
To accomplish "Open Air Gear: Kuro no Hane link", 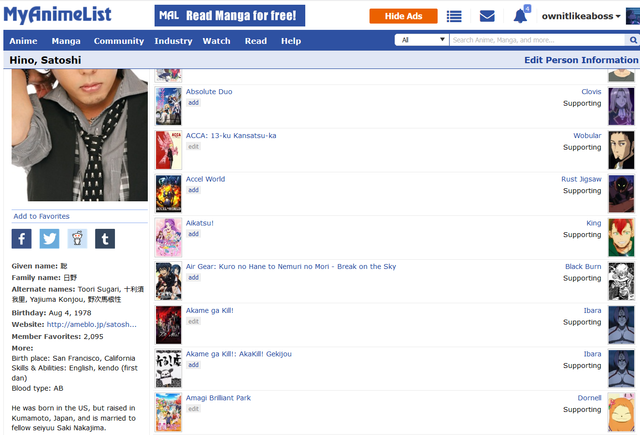I will [291, 266].
